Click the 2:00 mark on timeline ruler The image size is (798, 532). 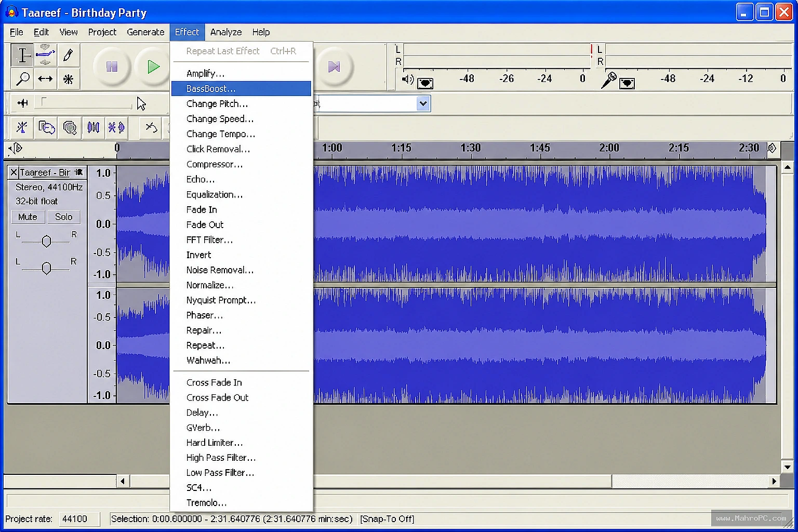pos(609,148)
